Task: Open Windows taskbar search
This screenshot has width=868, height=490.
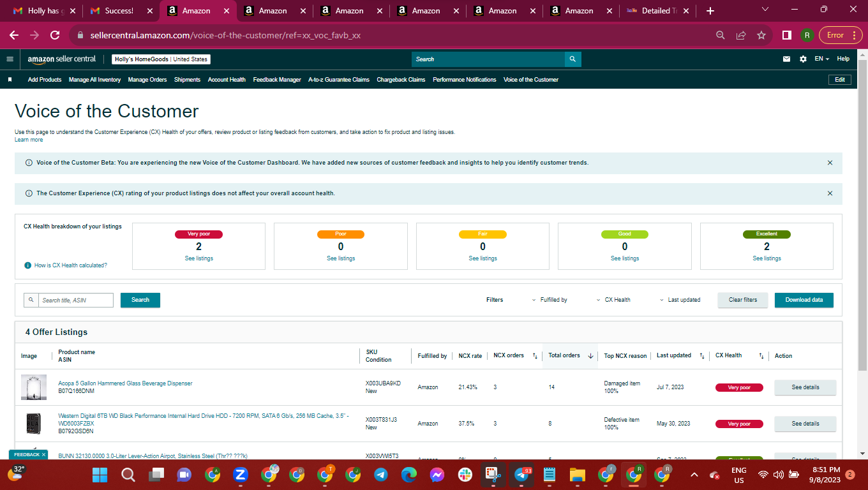Action: point(128,475)
